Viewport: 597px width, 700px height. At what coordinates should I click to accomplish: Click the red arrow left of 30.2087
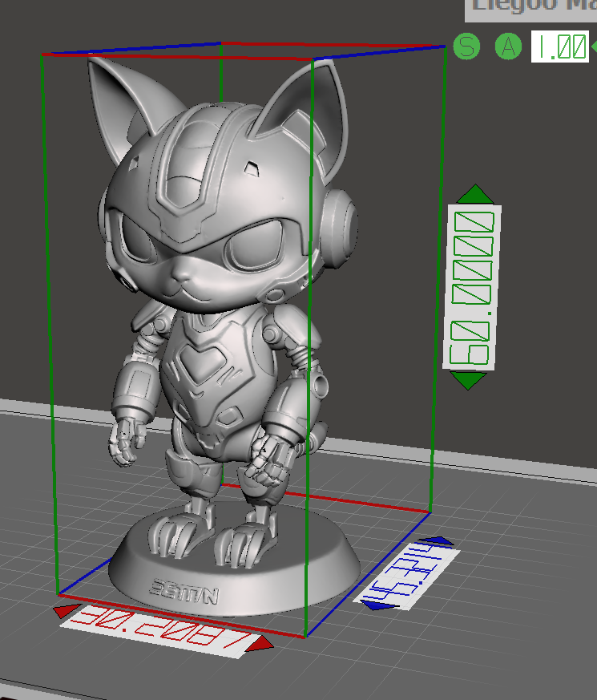point(66,611)
